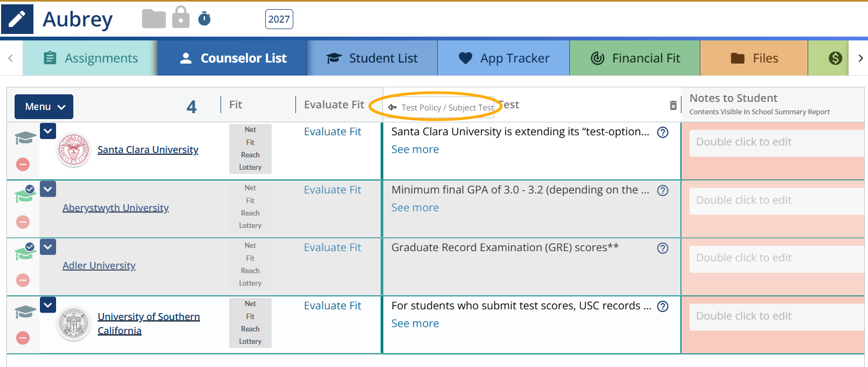Remove Aberystwyth University with the minus icon
Image resolution: width=868 pixels, height=367 pixels.
tap(23, 222)
